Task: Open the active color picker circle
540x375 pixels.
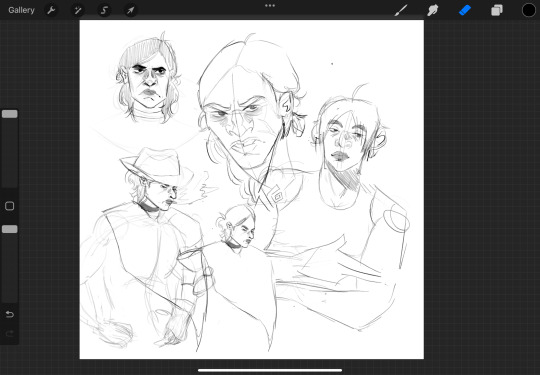Action: (529, 10)
